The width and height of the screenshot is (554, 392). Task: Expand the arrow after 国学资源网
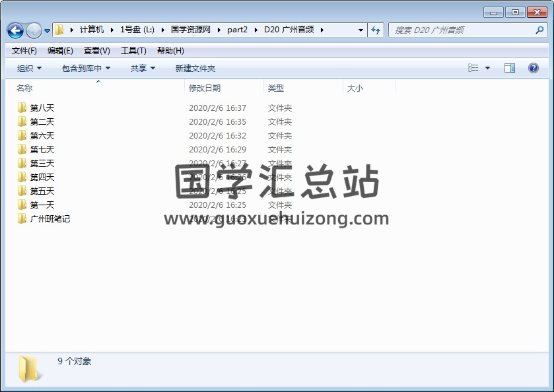coord(219,30)
